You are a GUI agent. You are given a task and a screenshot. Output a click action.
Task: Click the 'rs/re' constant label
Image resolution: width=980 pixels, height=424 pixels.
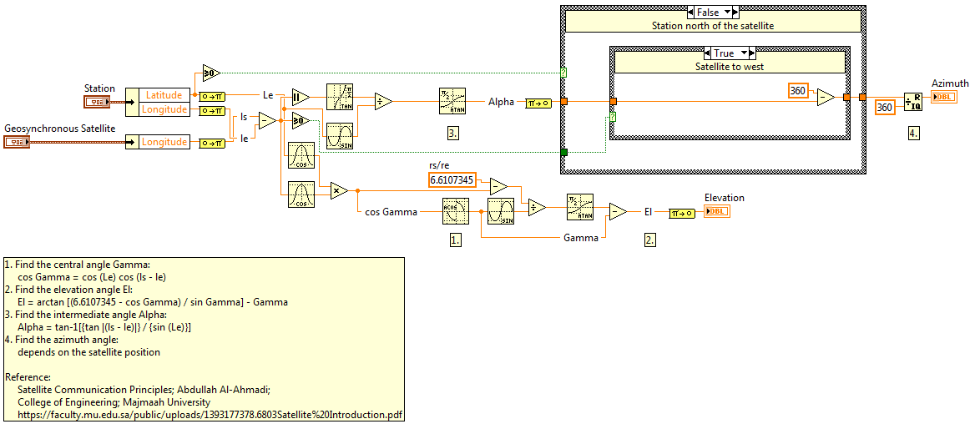pyautogui.click(x=439, y=166)
